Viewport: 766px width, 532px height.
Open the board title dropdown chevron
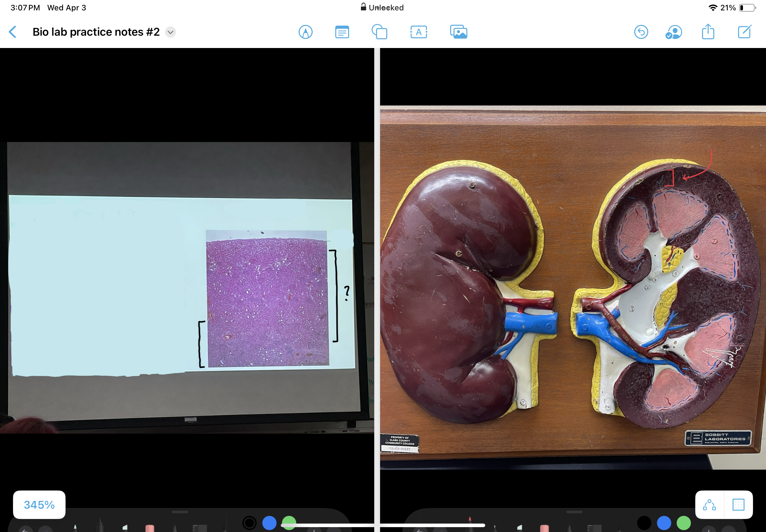(170, 32)
